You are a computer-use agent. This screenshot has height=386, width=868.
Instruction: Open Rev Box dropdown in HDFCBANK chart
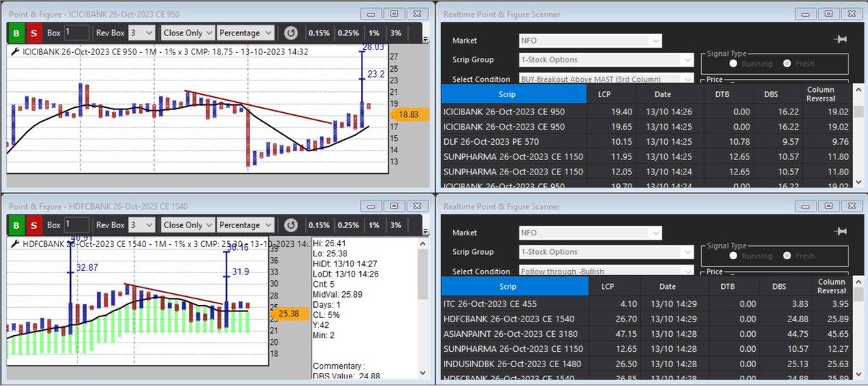point(141,225)
